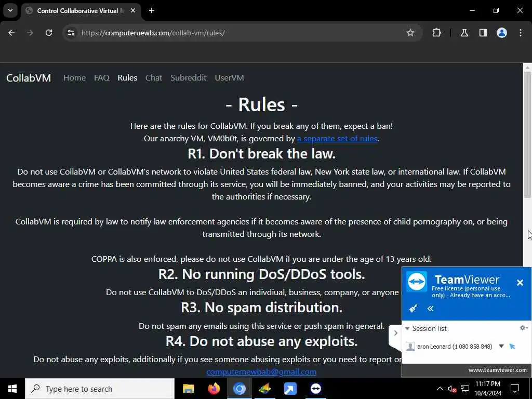Open the Session list gear settings
The image size is (532, 399).
coord(524,328)
